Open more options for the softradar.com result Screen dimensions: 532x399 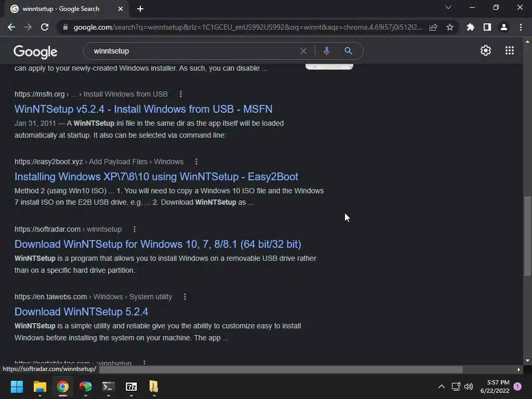(135, 229)
